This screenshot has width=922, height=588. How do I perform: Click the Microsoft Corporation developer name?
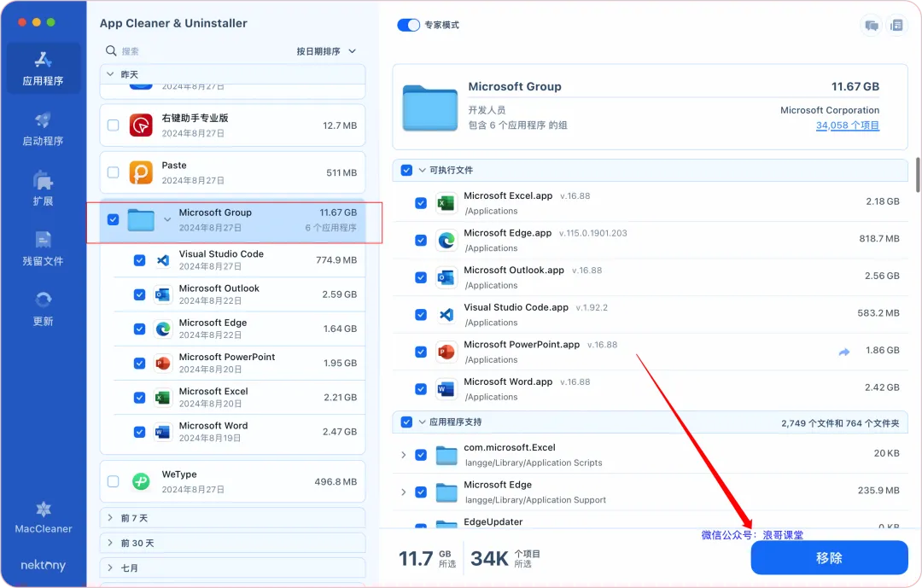[x=830, y=110]
